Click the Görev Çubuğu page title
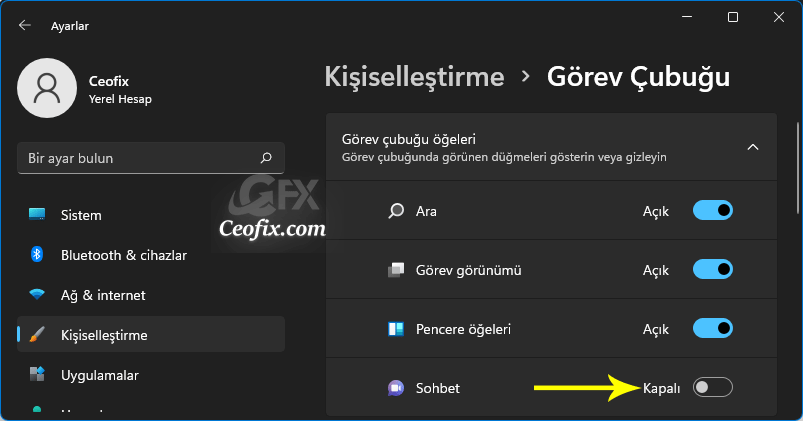Image resolution: width=803 pixels, height=421 pixels. coord(638,77)
